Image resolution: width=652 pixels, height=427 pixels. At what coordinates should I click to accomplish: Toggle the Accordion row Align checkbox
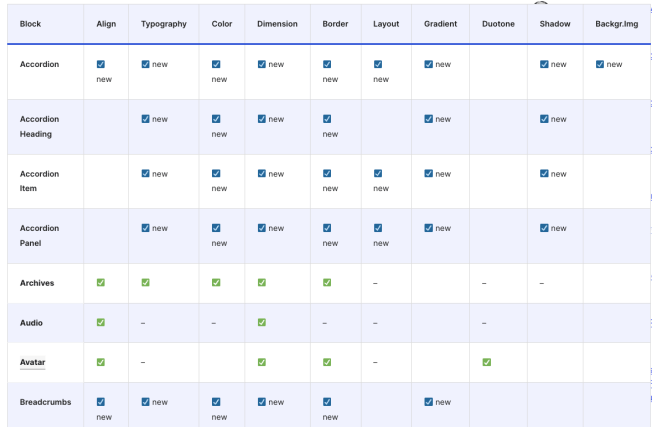click(x=101, y=64)
